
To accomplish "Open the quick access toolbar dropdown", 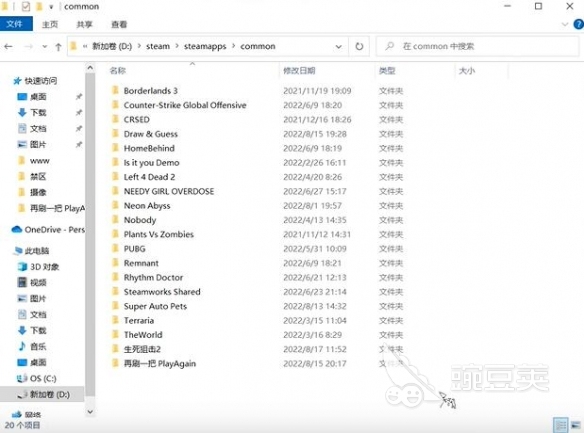I will 51,7.
